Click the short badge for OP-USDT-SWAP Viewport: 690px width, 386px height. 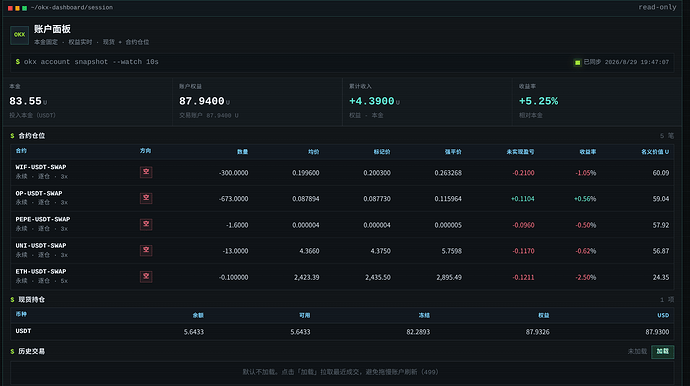[146, 198]
